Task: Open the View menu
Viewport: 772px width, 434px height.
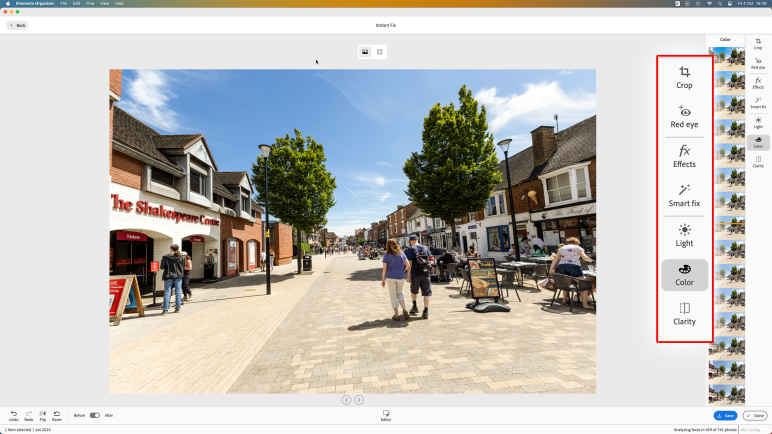Action: [x=105, y=4]
